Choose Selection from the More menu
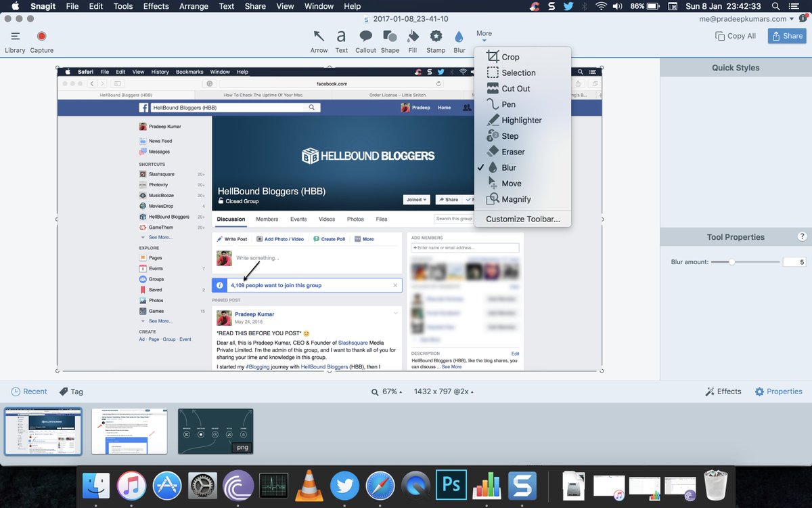 click(x=522, y=72)
